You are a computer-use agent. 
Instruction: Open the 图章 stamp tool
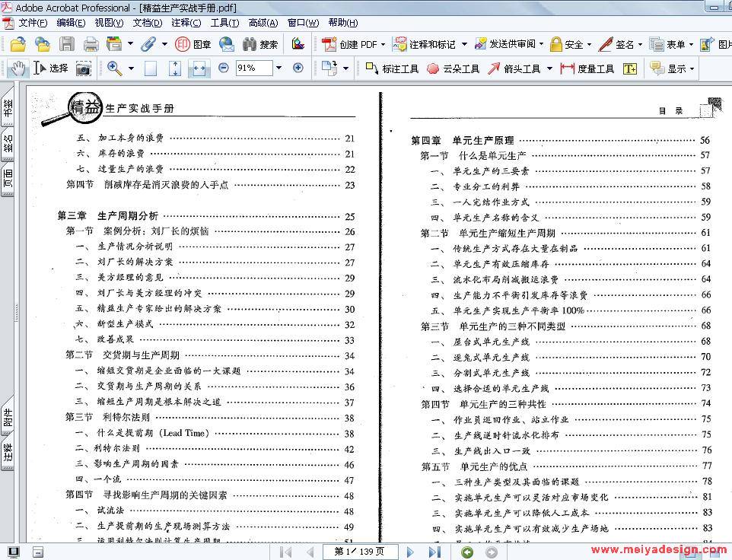(193, 44)
